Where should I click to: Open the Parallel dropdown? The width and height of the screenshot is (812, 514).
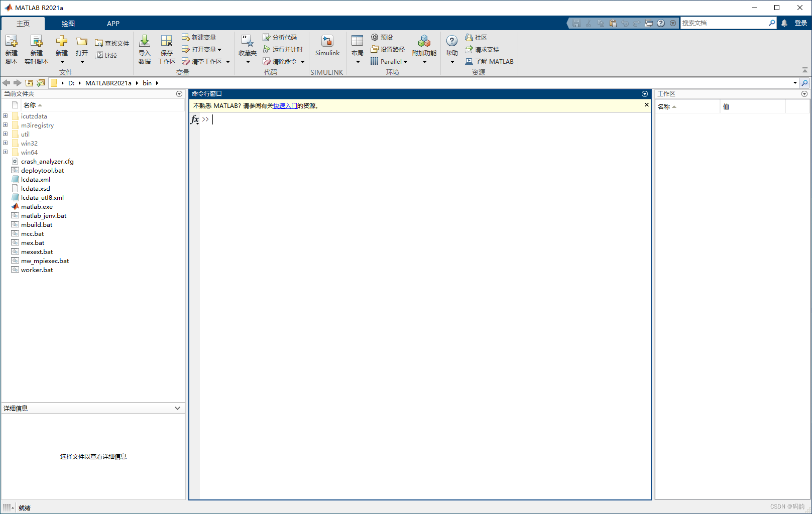406,62
